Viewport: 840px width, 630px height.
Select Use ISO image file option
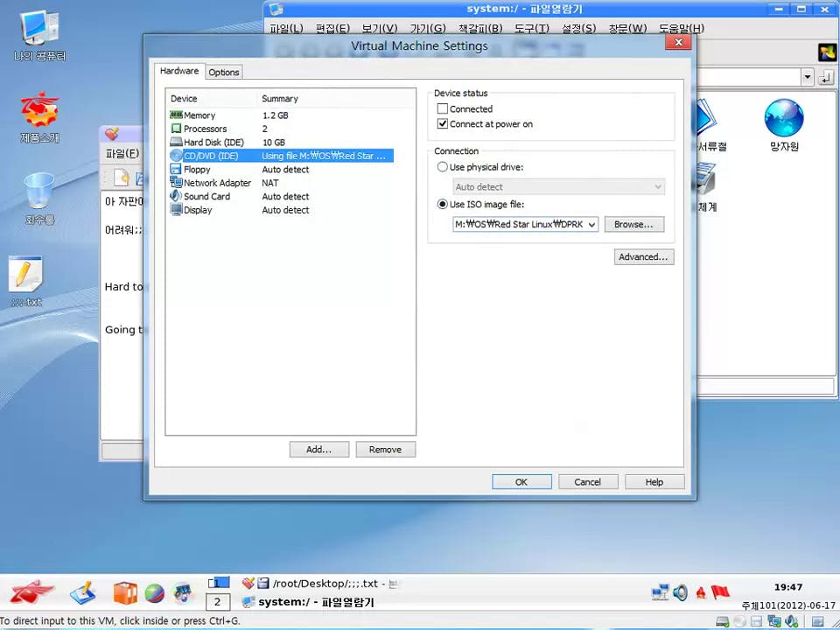tap(443, 204)
